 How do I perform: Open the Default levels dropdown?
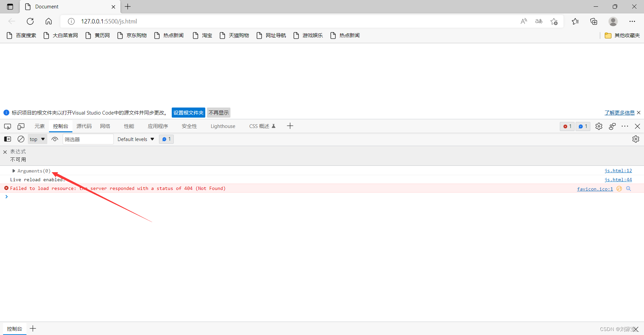click(136, 139)
